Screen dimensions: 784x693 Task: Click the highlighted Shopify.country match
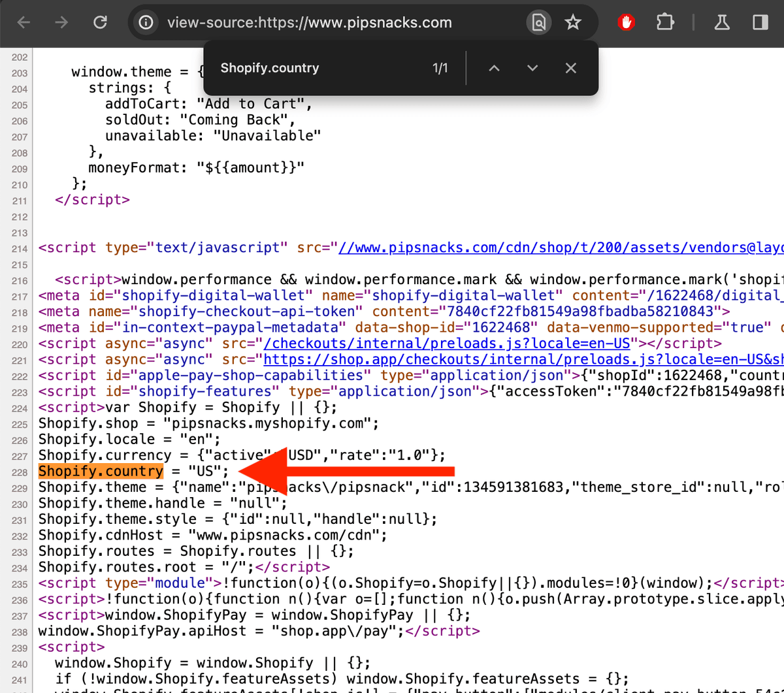pos(101,471)
